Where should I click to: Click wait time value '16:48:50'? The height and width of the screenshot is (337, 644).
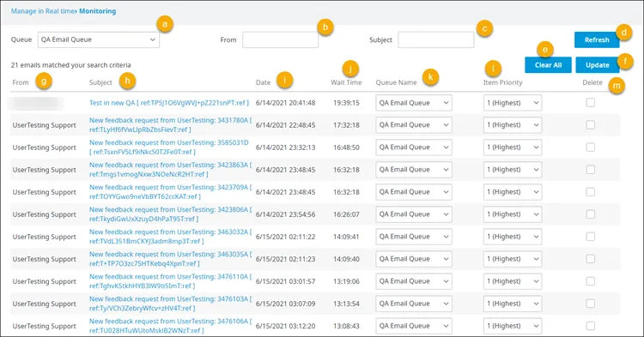click(346, 147)
